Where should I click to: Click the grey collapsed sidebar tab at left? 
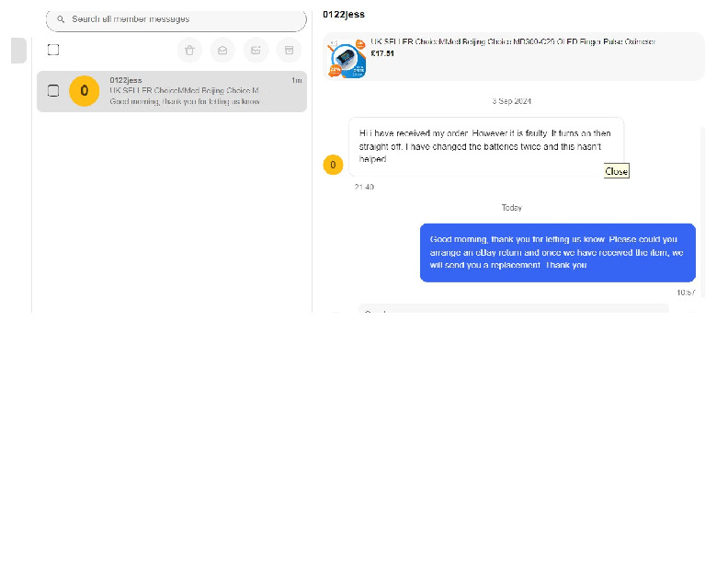tap(18, 52)
